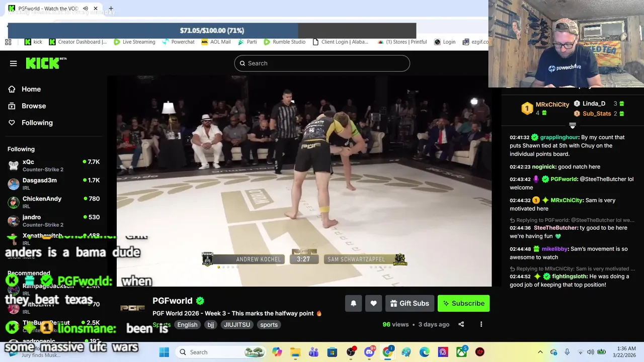Open Following in the sidebar
This screenshot has height=362, width=644.
click(37, 123)
